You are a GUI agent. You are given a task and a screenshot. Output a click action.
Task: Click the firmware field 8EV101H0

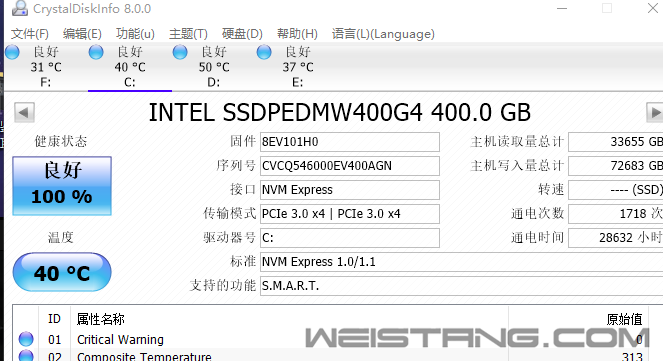pos(350,142)
